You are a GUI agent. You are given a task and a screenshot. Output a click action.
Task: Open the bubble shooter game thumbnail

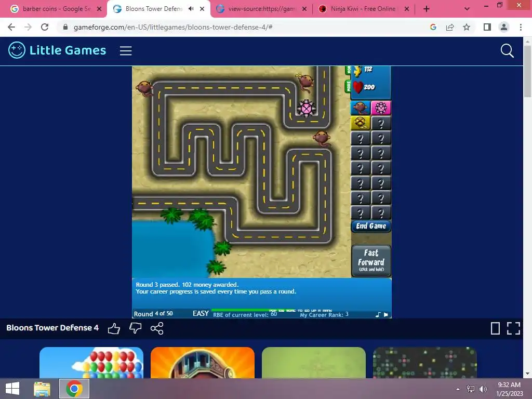[91, 362]
